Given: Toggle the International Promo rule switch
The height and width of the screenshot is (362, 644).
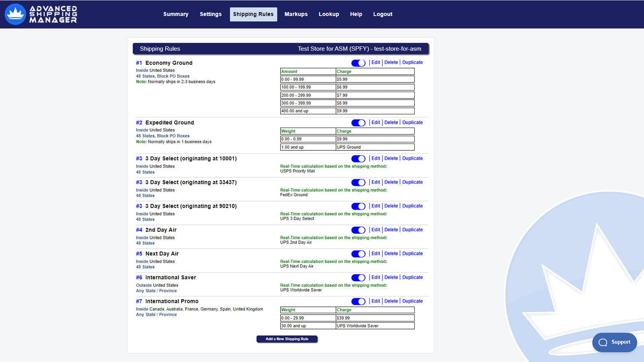Looking at the screenshot, I should point(357,301).
